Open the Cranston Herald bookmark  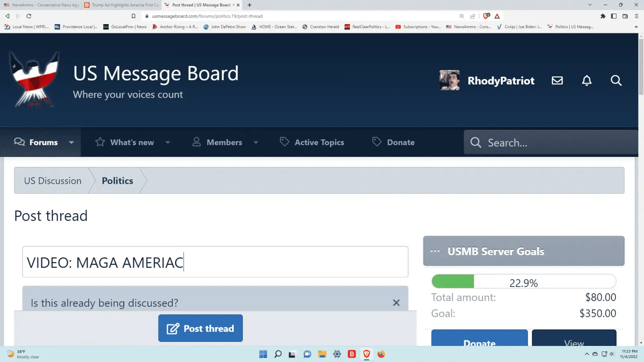(x=321, y=27)
